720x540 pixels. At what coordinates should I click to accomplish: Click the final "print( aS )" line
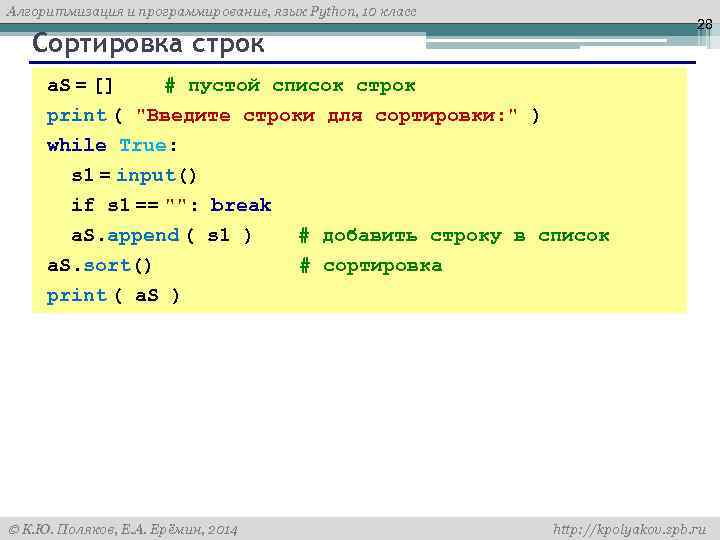click(x=113, y=295)
